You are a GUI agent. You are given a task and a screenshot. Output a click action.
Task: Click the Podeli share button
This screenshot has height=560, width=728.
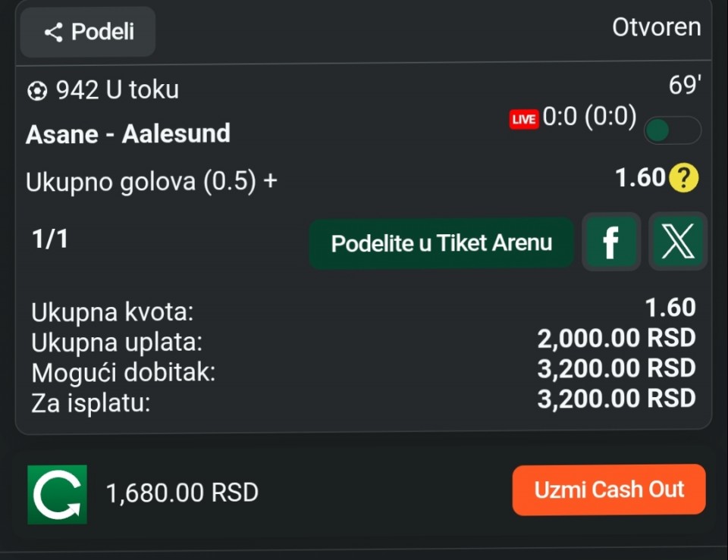tap(88, 32)
